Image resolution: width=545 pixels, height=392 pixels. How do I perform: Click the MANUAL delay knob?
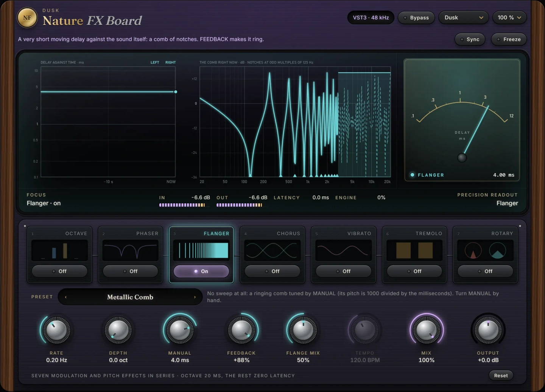(x=180, y=330)
